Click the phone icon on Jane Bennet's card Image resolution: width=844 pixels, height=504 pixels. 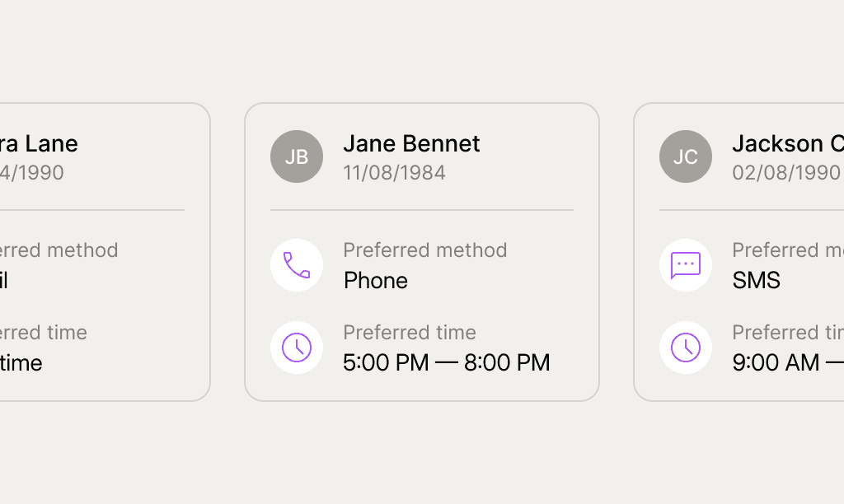(x=297, y=265)
